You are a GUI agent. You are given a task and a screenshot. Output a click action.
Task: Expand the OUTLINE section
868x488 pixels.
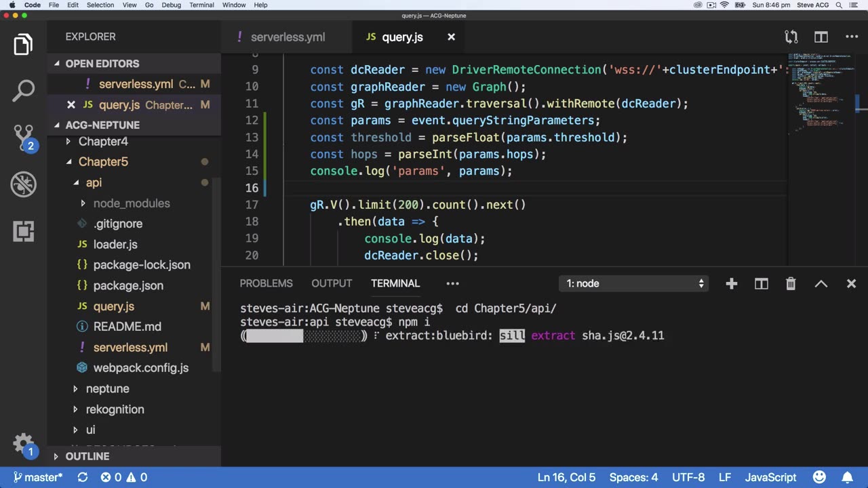87,456
